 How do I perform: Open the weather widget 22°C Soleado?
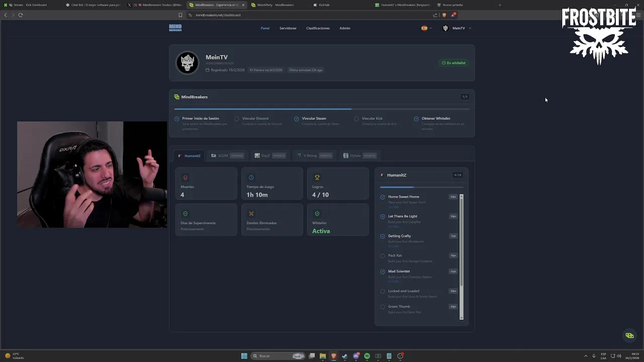point(14,356)
